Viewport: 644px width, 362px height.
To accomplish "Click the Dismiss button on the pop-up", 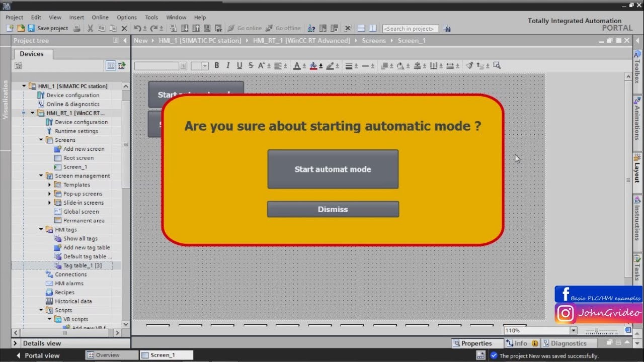I will click(x=333, y=210).
